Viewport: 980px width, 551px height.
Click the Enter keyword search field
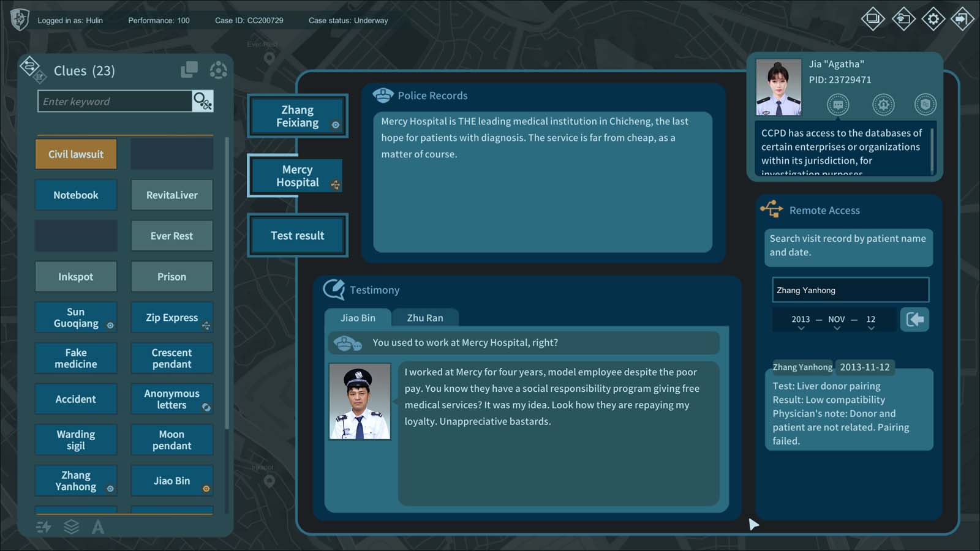(x=115, y=102)
